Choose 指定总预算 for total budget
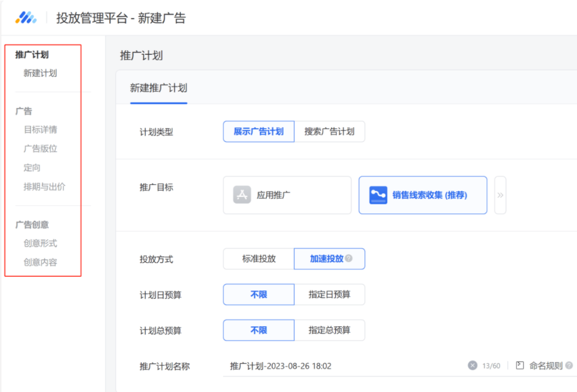 329,330
